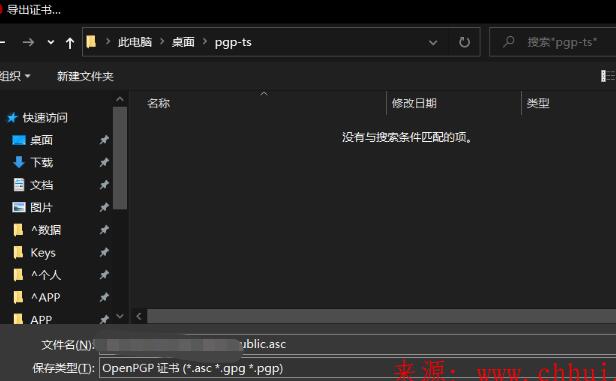Click the search pgp-ts box

point(554,42)
